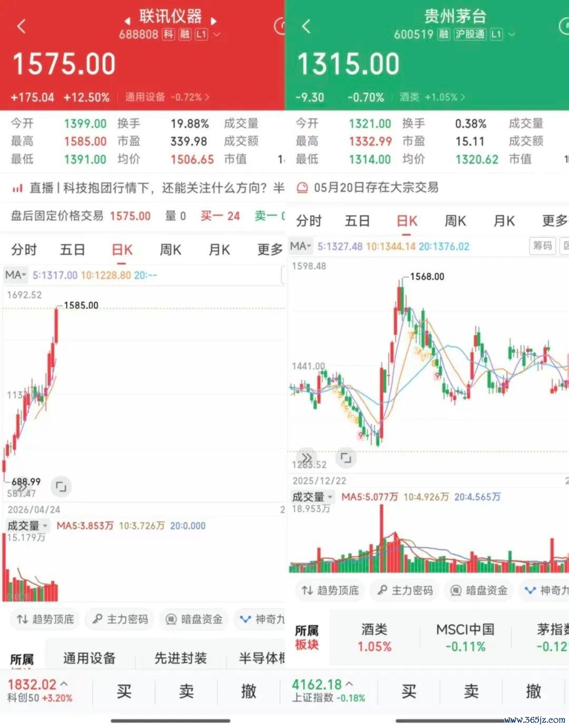Tap 1568.00 high price marker on 贵州茅台 chart
The image size is (569, 728).
click(427, 277)
